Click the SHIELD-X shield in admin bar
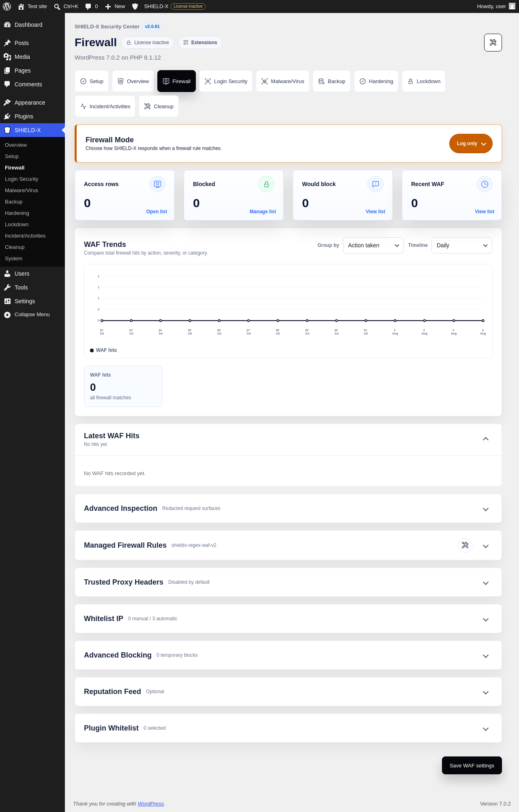Image resolution: width=519 pixels, height=812 pixels. (135, 6)
